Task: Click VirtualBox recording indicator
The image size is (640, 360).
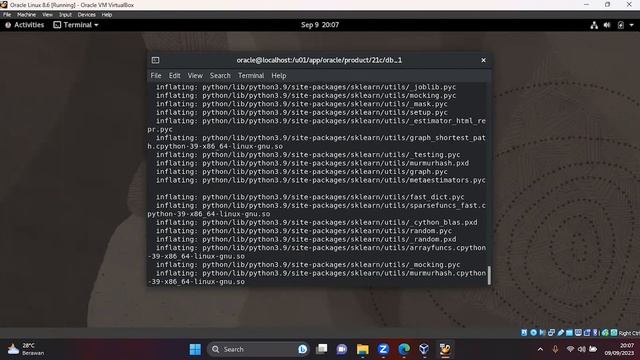Action: click(587, 333)
